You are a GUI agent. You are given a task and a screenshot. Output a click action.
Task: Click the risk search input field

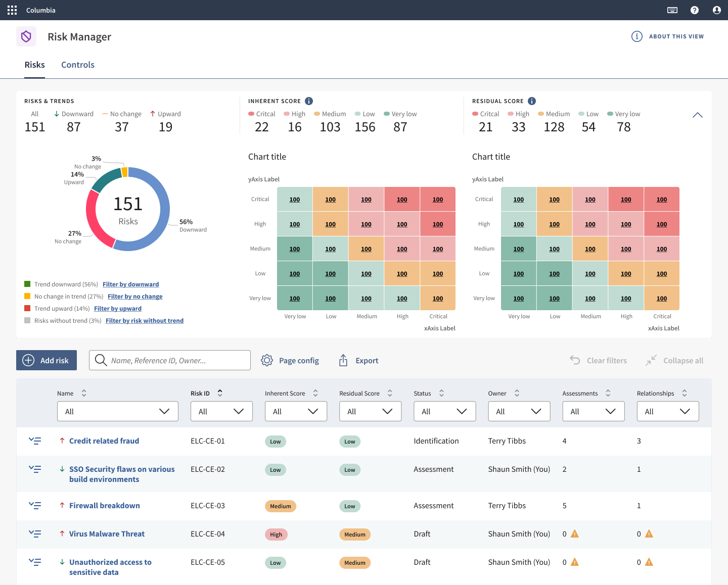coord(170,360)
